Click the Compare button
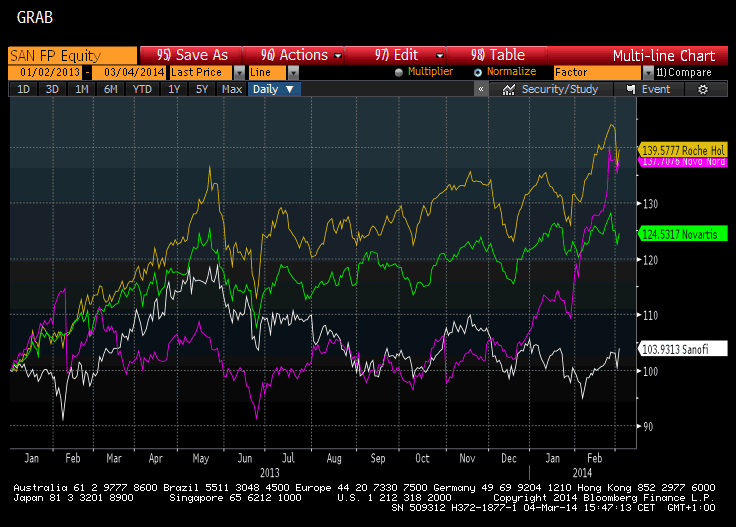Screen dimensions: 736x527 [x=684, y=73]
